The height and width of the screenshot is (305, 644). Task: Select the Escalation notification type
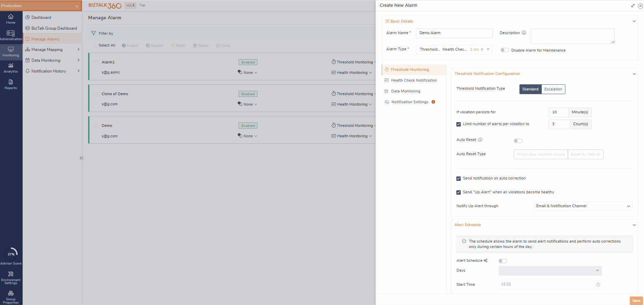553,89
